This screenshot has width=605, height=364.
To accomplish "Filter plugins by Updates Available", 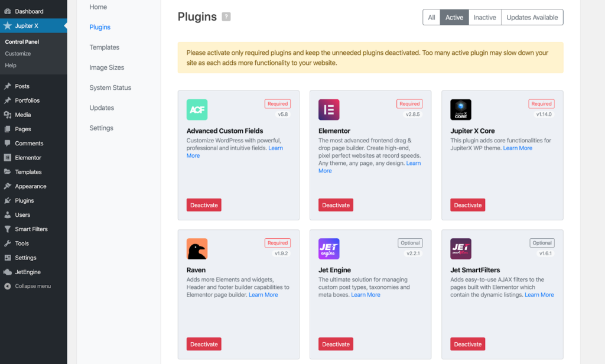I will [x=532, y=18].
